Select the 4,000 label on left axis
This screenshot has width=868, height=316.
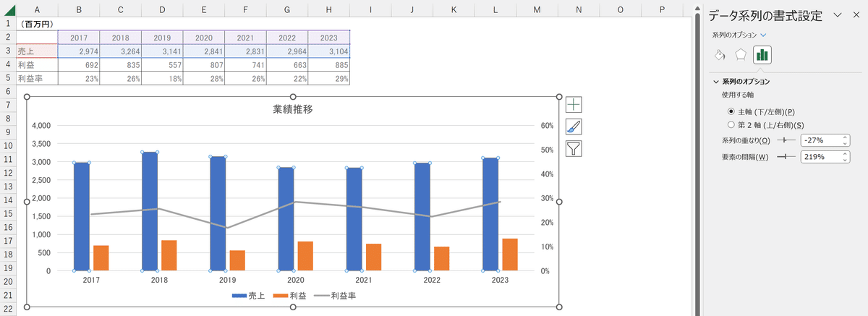pyautogui.click(x=41, y=125)
